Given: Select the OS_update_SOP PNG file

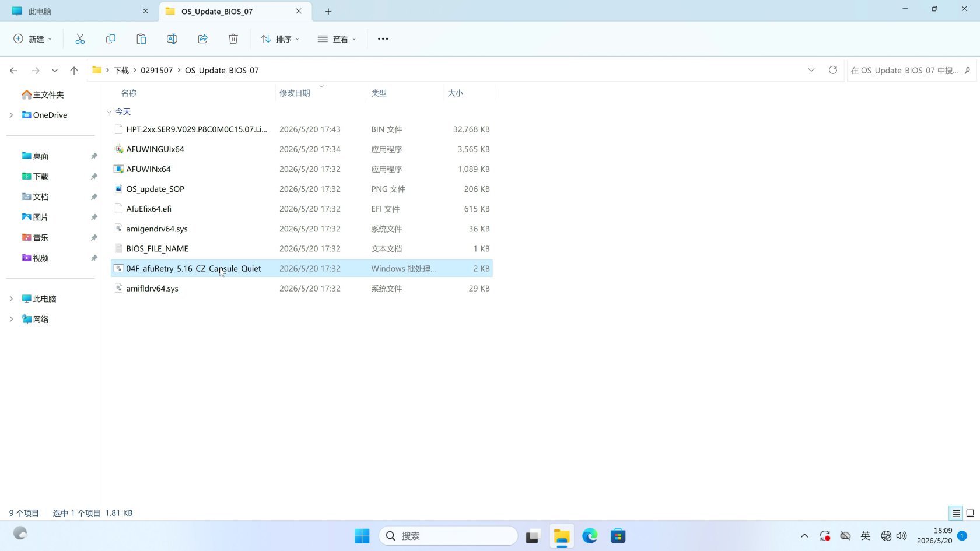Looking at the screenshot, I should tap(302, 189).
